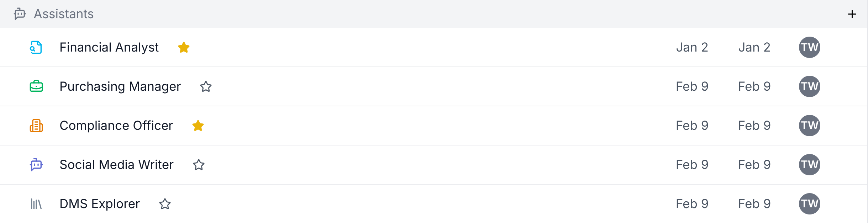This screenshot has width=868, height=223.
Task: Click the Social Media Writer bot icon
Action: (x=36, y=165)
